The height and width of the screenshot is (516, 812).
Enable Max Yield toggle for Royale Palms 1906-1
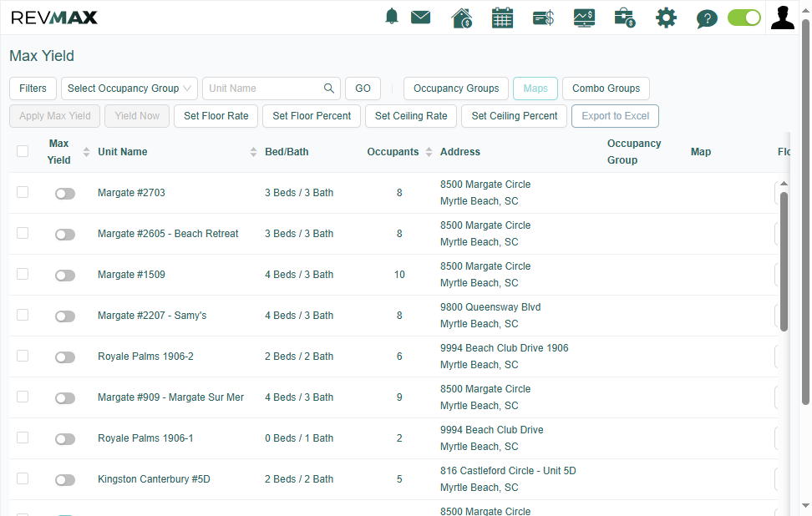click(65, 439)
